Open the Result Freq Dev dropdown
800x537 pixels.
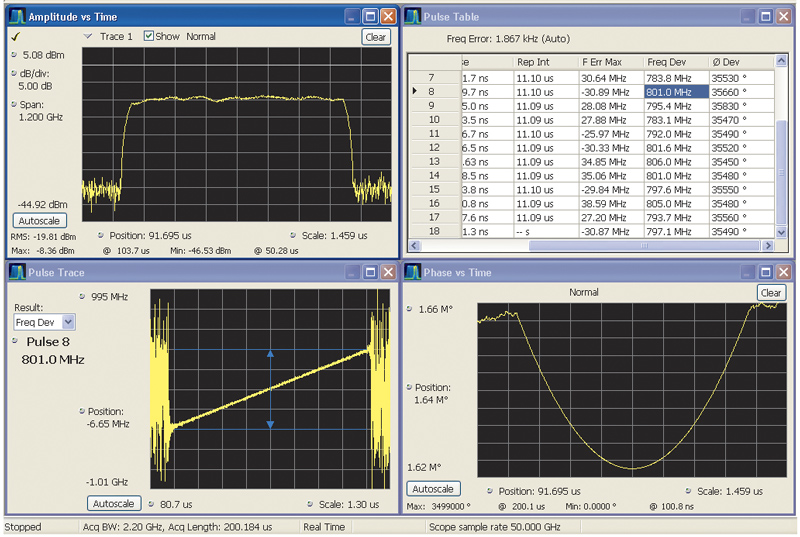[68, 322]
